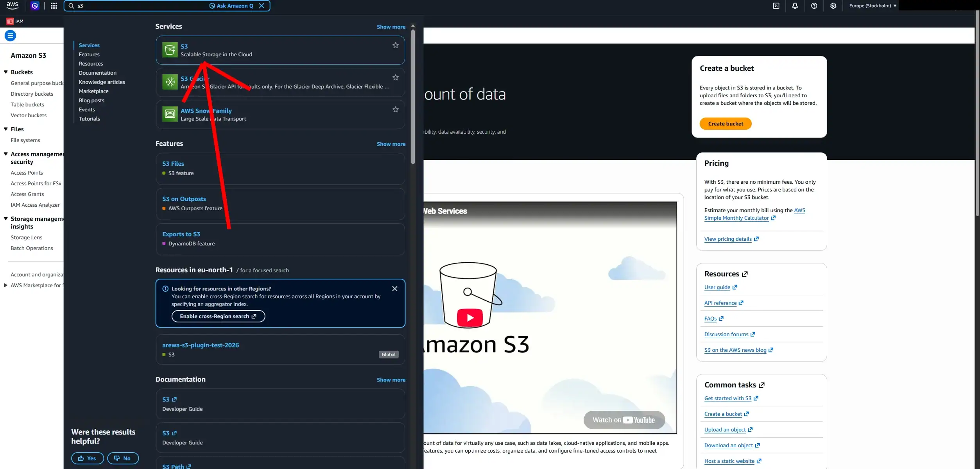Click the AWS logo home icon

click(x=12, y=5)
